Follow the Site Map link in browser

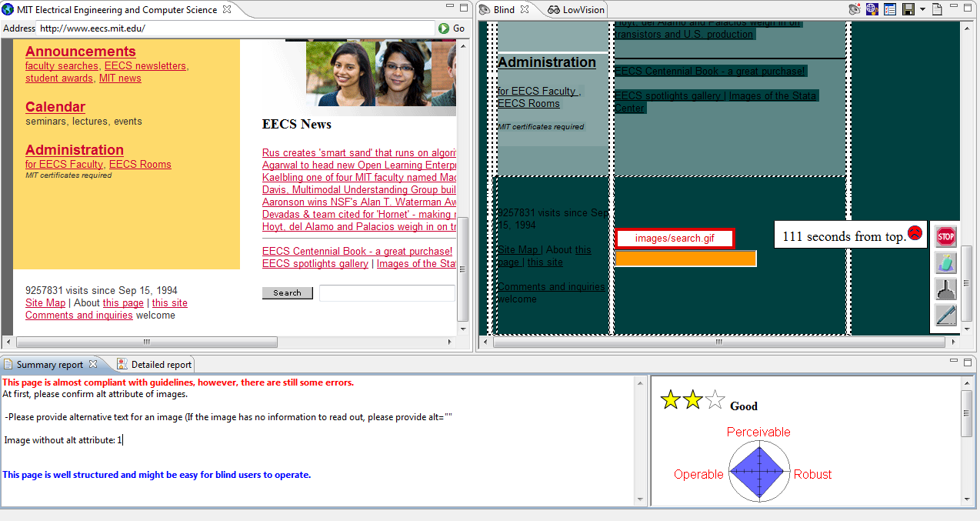45,303
